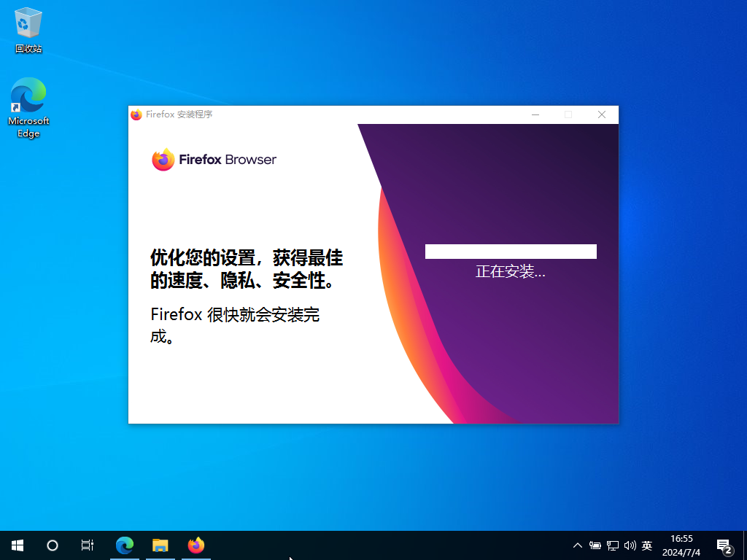The width and height of the screenshot is (747, 560).
Task: Open the Start menu
Action: (17, 545)
